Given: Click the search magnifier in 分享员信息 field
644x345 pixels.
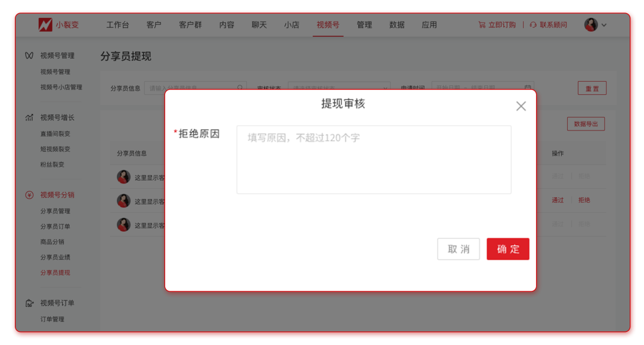Looking at the screenshot, I should click(x=241, y=86).
